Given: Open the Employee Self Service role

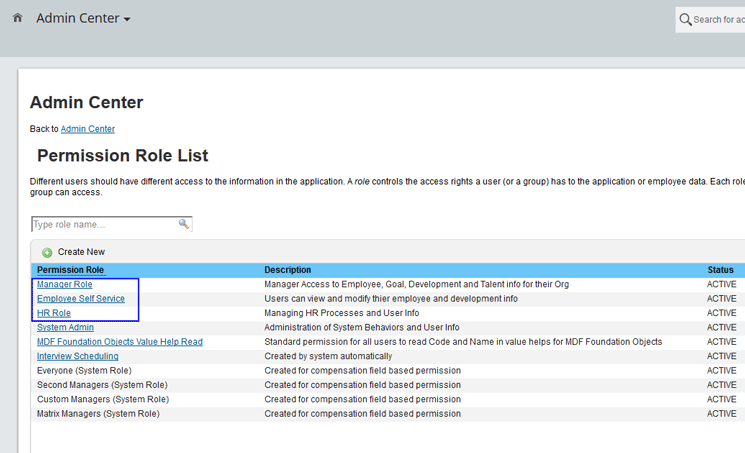Looking at the screenshot, I should pyautogui.click(x=80, y=299).
